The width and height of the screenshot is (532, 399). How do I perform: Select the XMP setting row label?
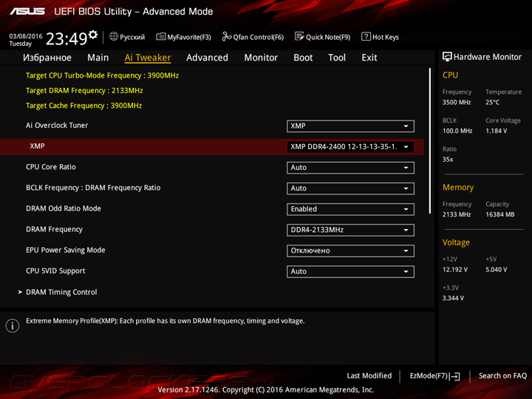click(x=37, y=146)
